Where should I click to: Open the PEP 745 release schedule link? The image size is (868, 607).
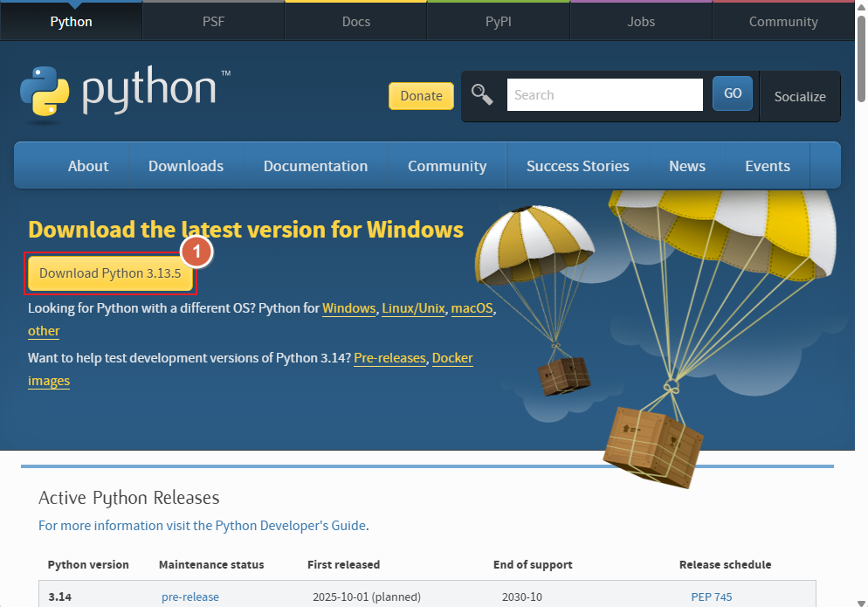coord(712,597)
